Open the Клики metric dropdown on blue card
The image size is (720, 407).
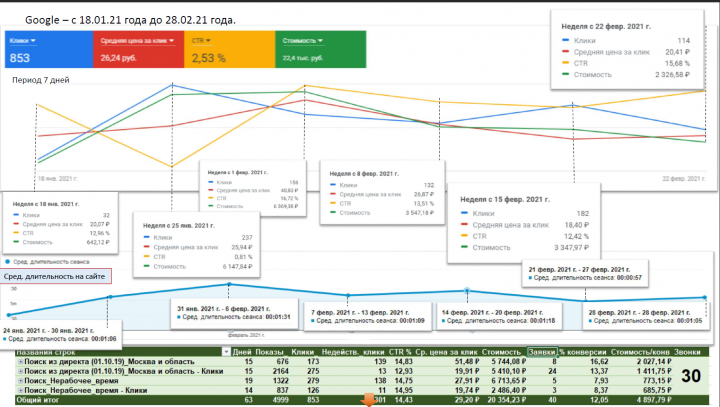coord(22,41)
